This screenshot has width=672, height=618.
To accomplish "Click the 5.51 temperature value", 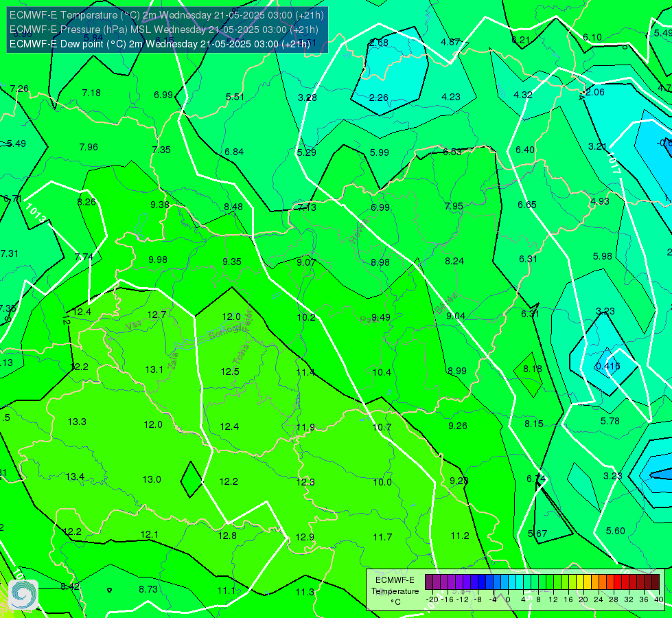I will point(235,97).
